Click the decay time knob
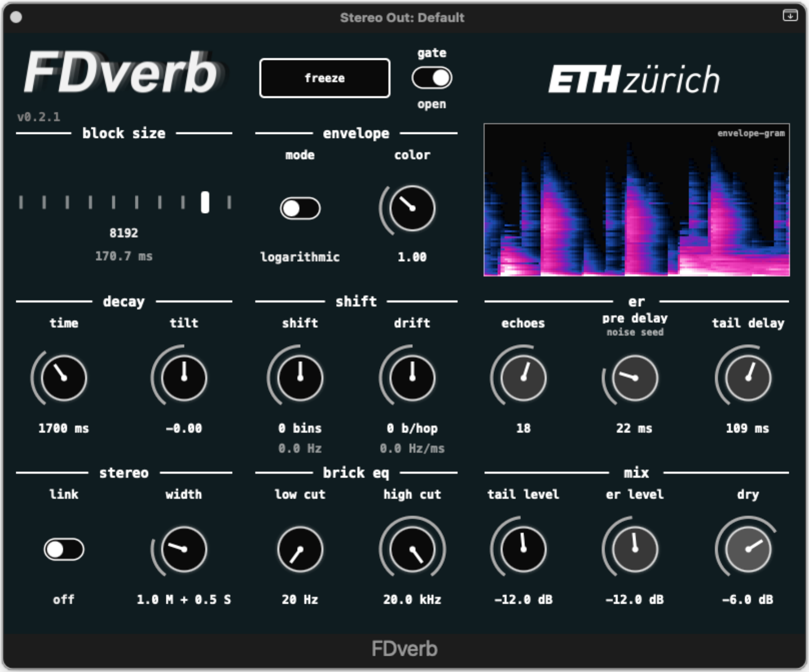The width and height of the screenshot is (809, 672). pos(64,378)
